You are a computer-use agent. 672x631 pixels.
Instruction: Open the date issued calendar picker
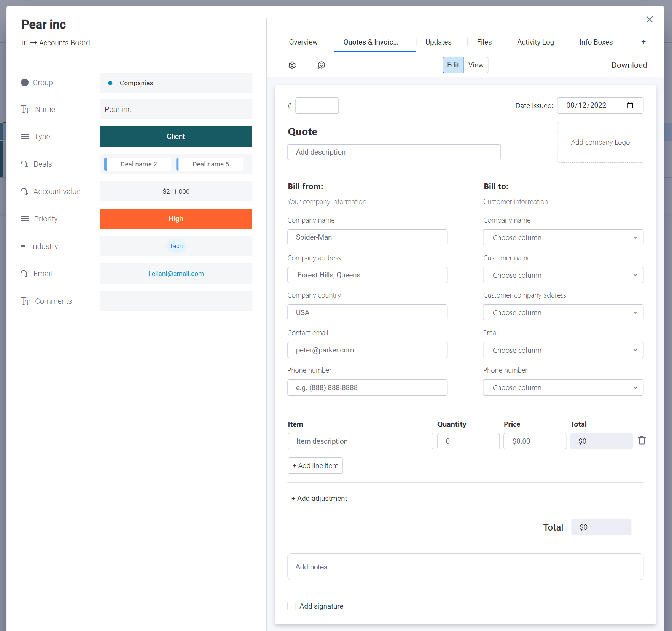630,105
